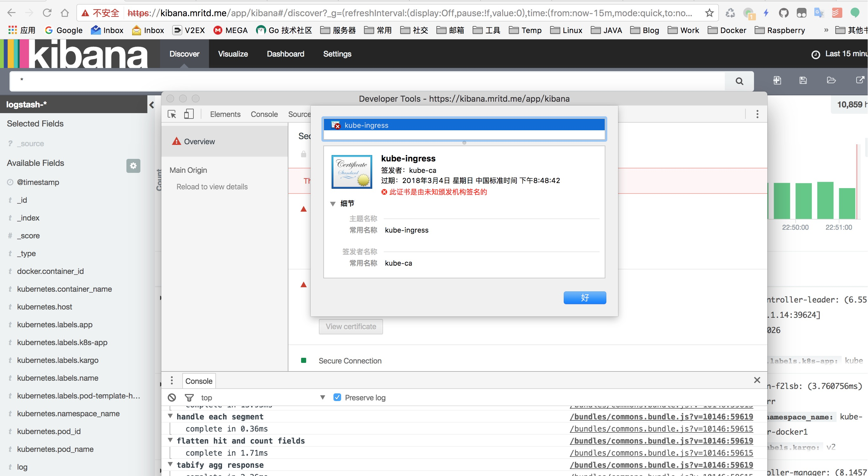Select the Console drawer tab
The image size is (868, 476).
[x=199, y=381]
